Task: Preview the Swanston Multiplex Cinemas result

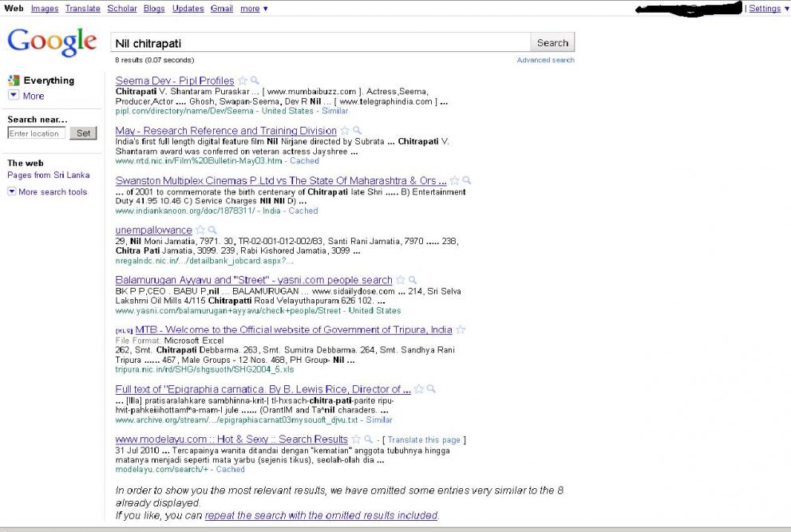Action: [467, 180]
